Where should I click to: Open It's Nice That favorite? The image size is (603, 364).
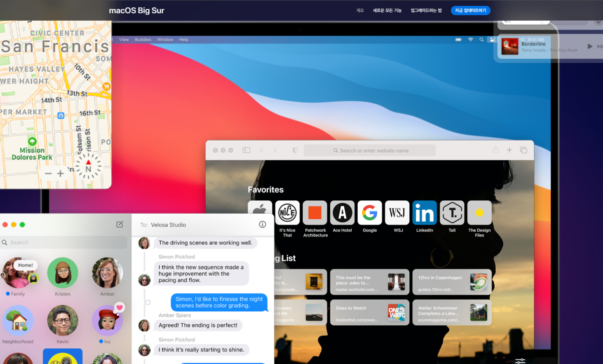pyautogui.click(x=287, y=213)
